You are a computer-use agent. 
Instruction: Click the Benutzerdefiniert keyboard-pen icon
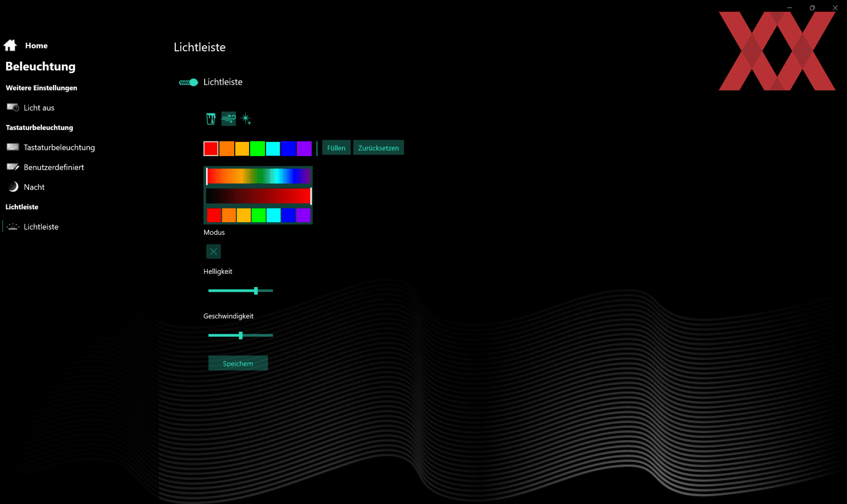pyautogui.click(x=13, y=167)
